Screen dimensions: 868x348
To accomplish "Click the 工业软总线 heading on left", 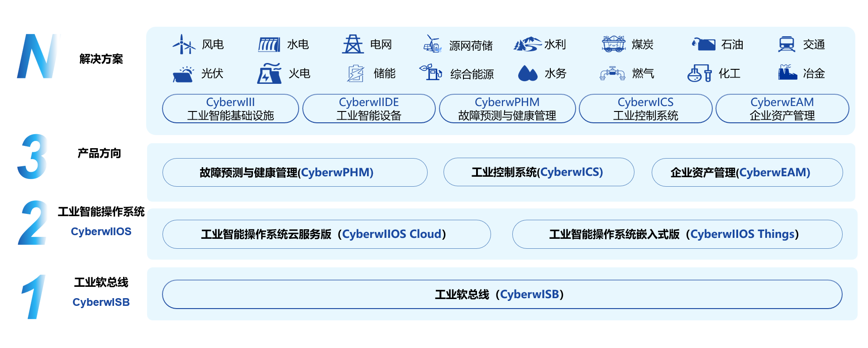I will point(101,283).
